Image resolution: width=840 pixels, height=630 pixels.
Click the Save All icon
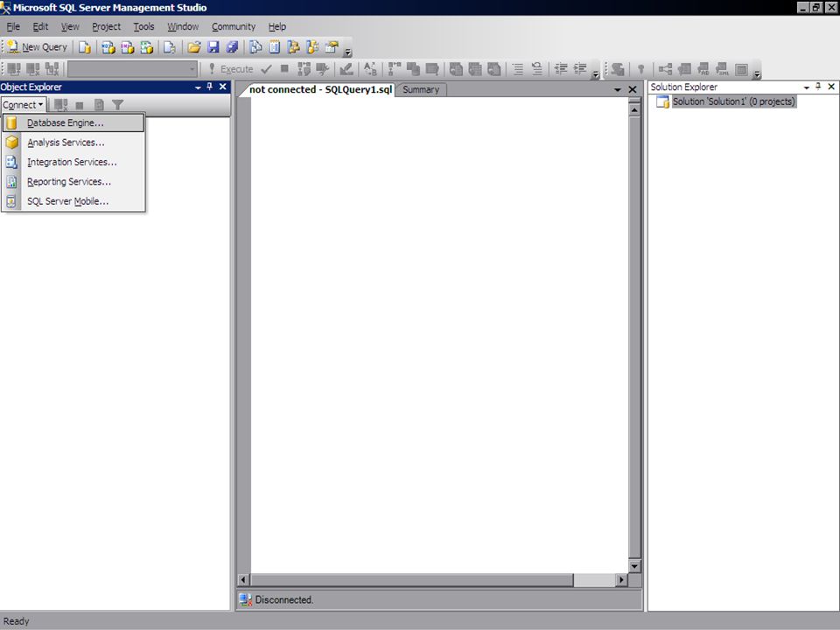[232, 47]
